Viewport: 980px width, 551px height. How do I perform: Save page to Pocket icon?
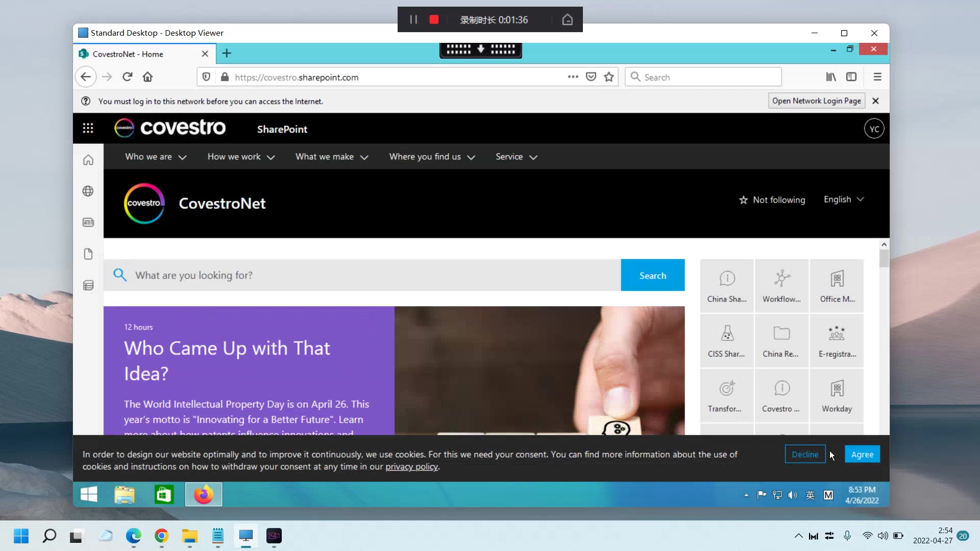(591, 77)
